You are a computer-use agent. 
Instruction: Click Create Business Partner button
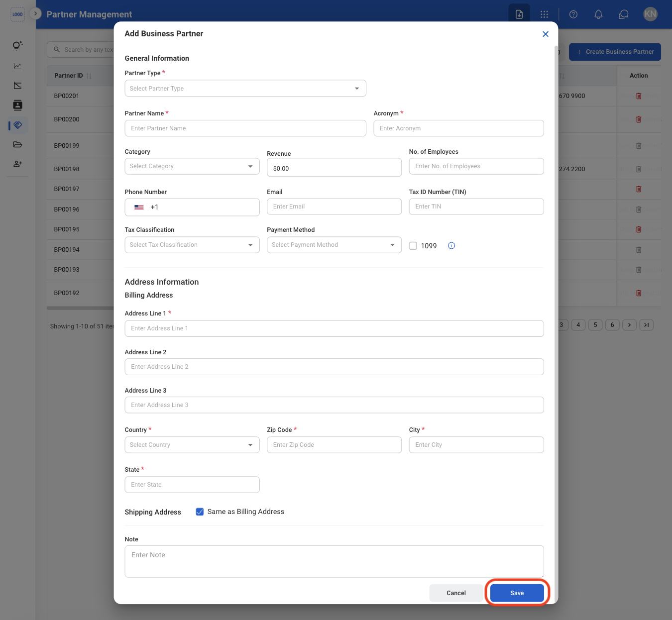point(615,52)
